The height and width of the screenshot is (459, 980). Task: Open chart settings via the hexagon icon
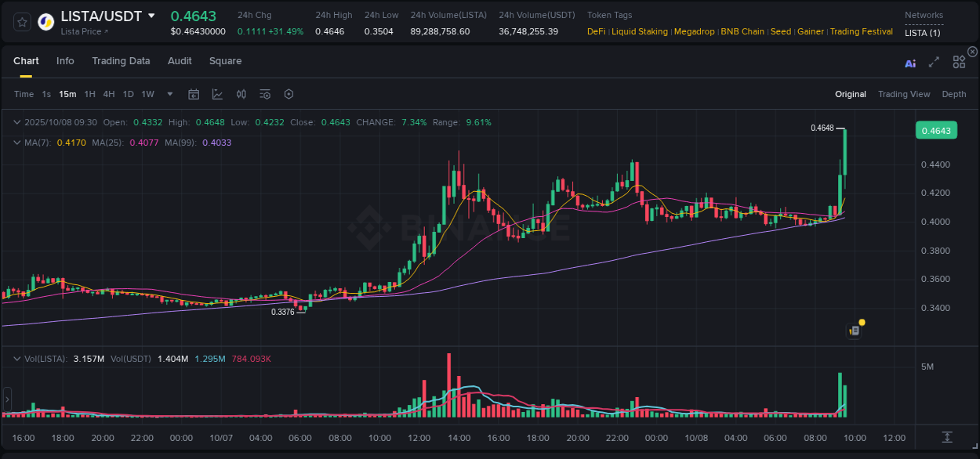(x=289, y=93)
